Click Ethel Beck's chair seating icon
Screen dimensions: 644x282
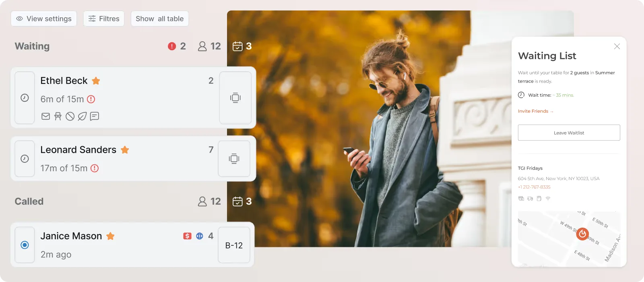(x=58, y=116)
